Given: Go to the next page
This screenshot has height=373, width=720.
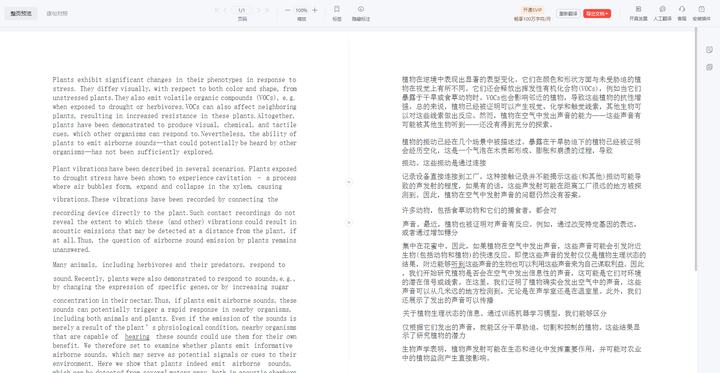Looking at the screenshot, I should pyautogui.click(x=259, y=10).
